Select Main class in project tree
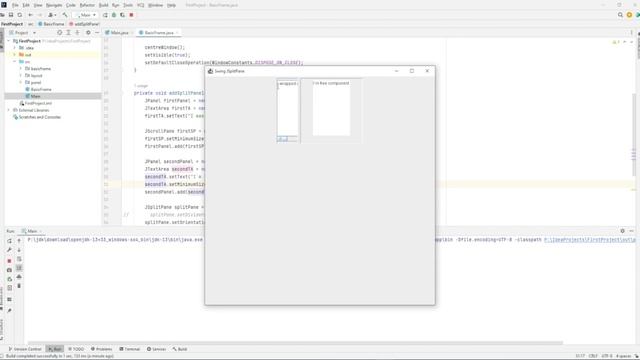The image size is (640, 360). 33,96
